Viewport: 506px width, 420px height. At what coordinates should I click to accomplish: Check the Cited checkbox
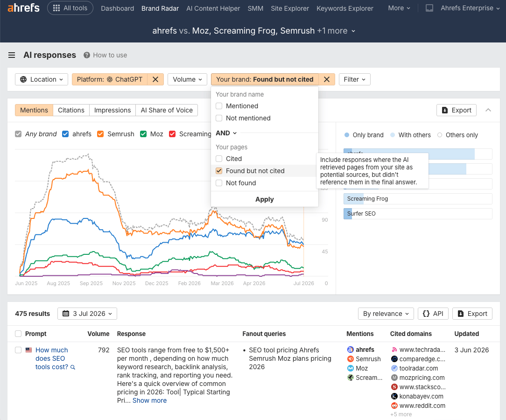click(219, 159)
